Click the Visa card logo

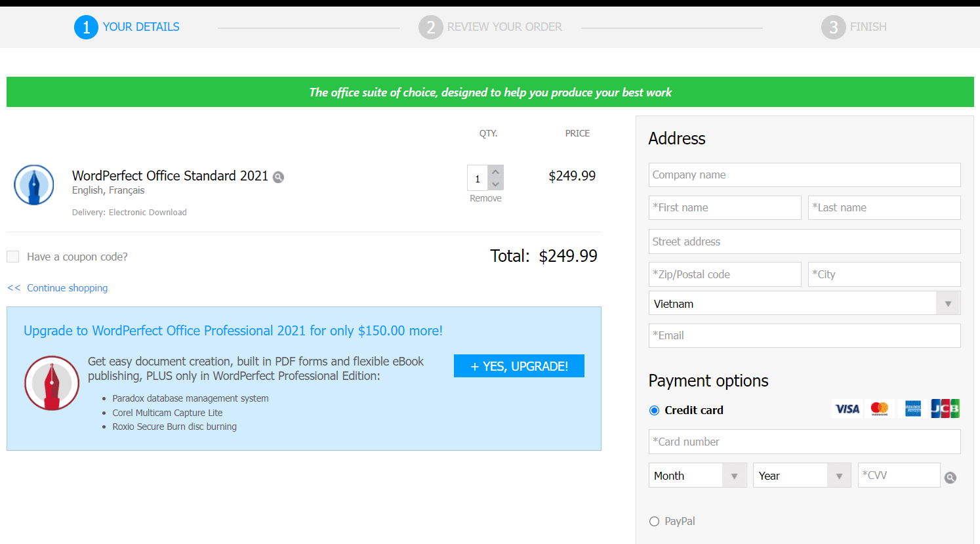point(847,409)
